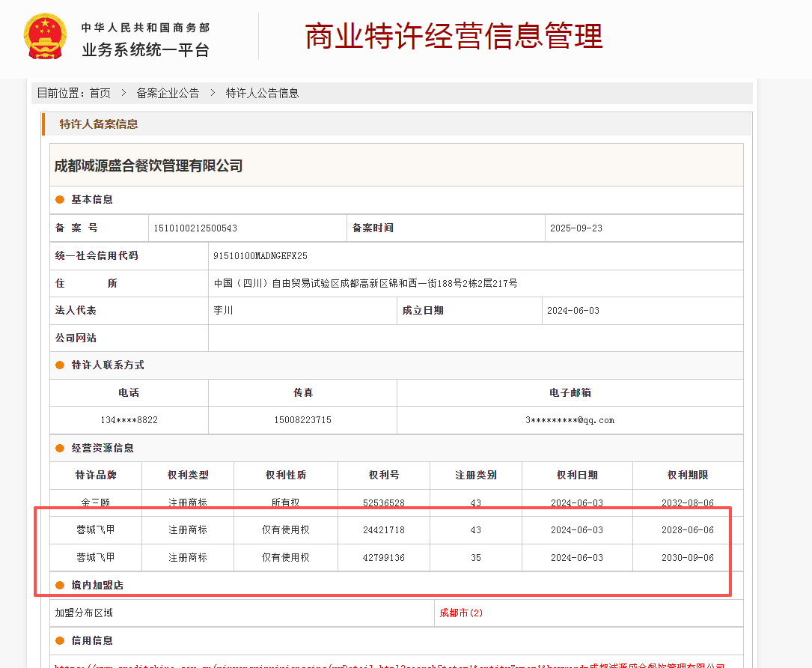Click the 备案时间 label
812x668 pixels.
click(373, 228)
